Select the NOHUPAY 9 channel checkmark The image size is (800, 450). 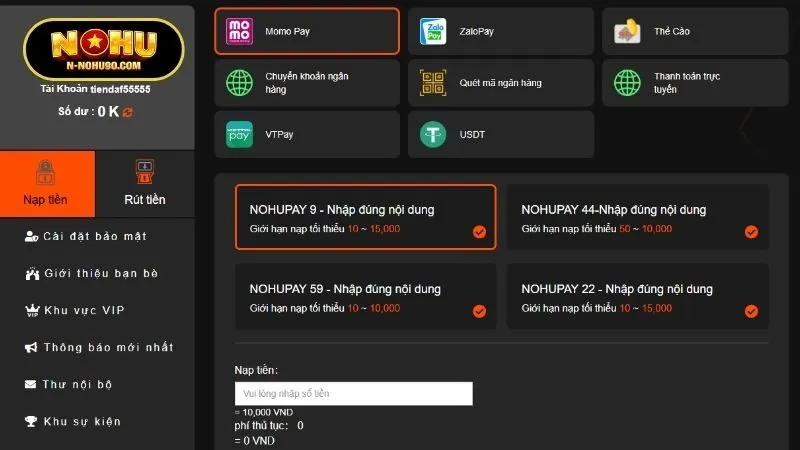click(x=479, y=232)
